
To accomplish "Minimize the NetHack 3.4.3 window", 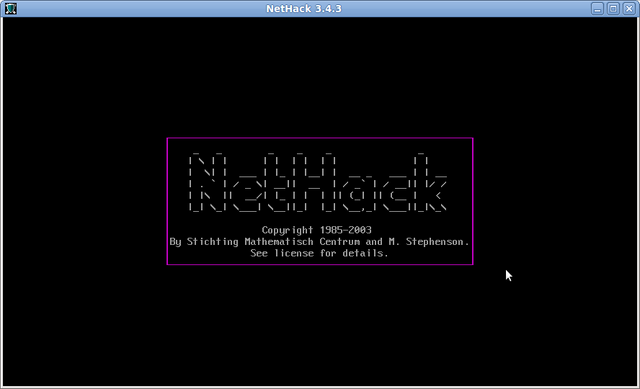I will pos(598,9).
